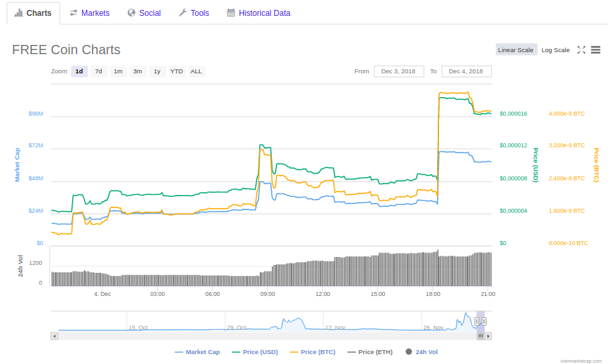Set zoom range to 1y
The height and width of the screenshot is (364, 613).
[157, 71]
